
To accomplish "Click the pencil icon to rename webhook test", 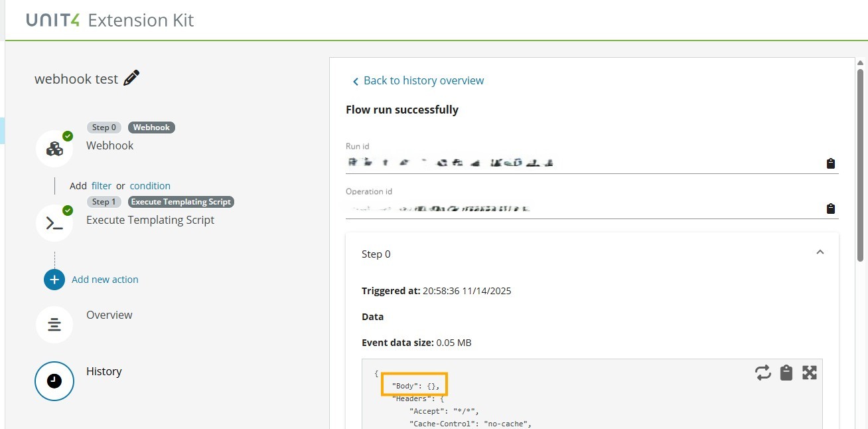I will click(131, 78).
